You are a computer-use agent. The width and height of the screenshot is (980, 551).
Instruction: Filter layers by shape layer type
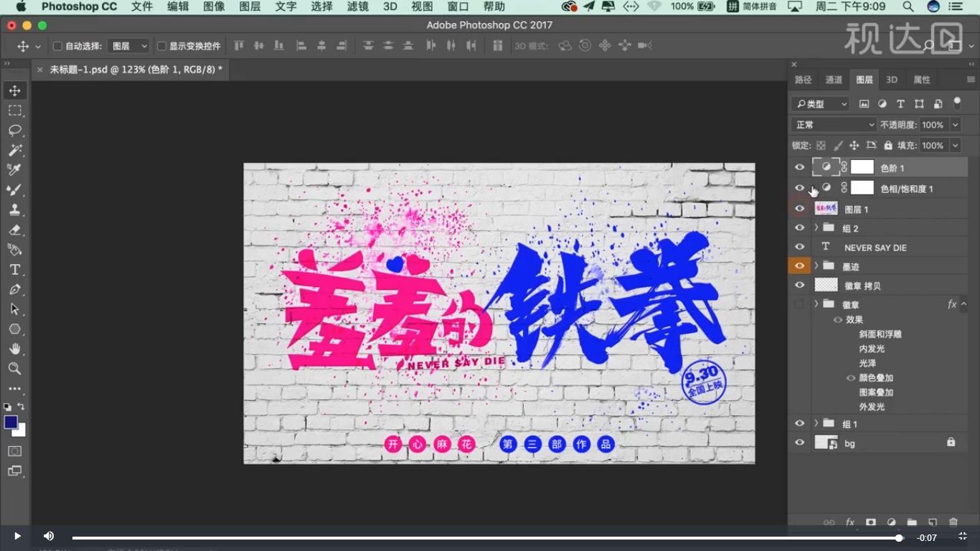[919, 104]
